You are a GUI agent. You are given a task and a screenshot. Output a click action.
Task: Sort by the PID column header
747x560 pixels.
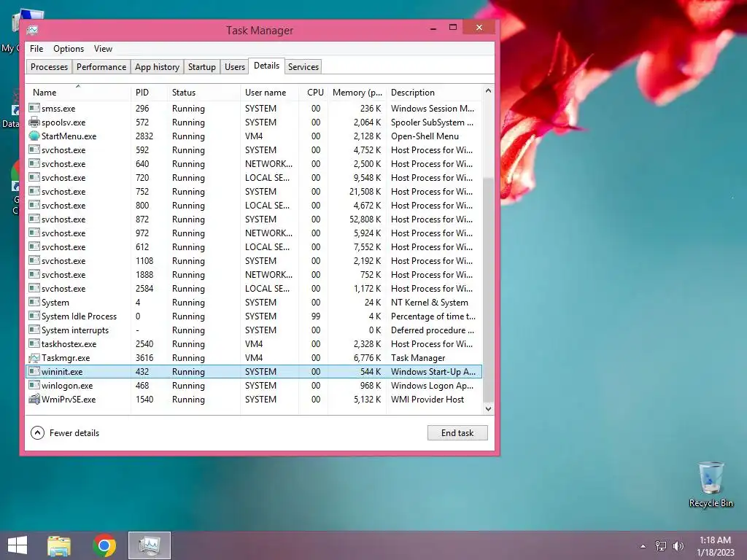coord(149,93)
